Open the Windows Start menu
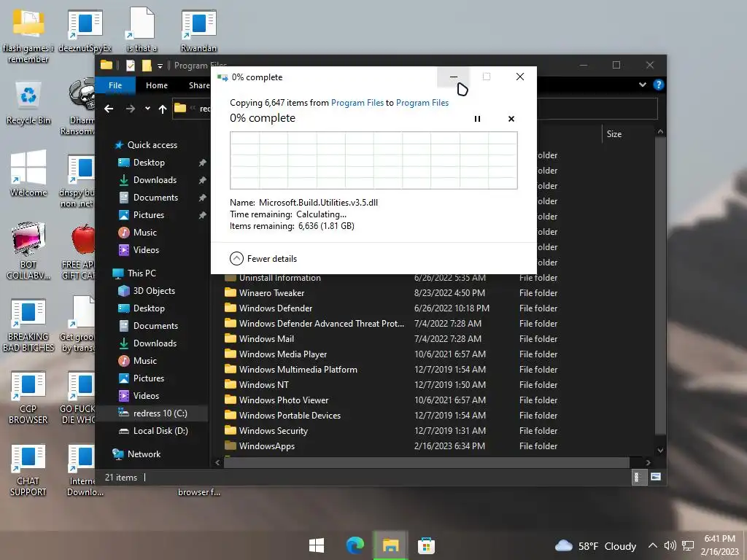Viewport: 747px width, 560px height. point(317,545)
